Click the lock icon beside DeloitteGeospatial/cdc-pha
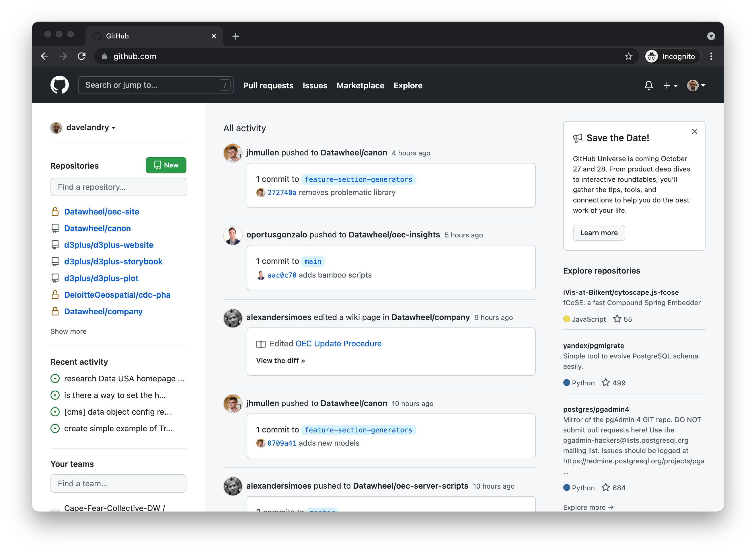This screenshot has height=554, width=756. tap(55, 295)
